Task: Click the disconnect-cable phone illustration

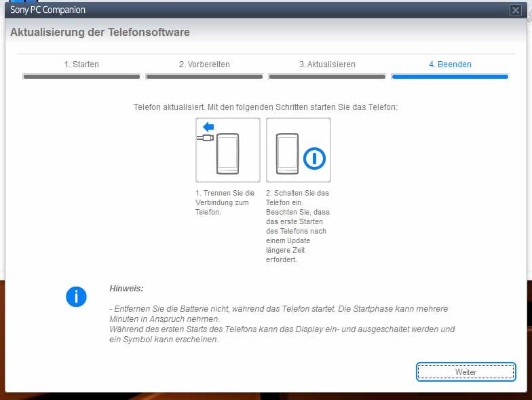Action: coord(228,150)
